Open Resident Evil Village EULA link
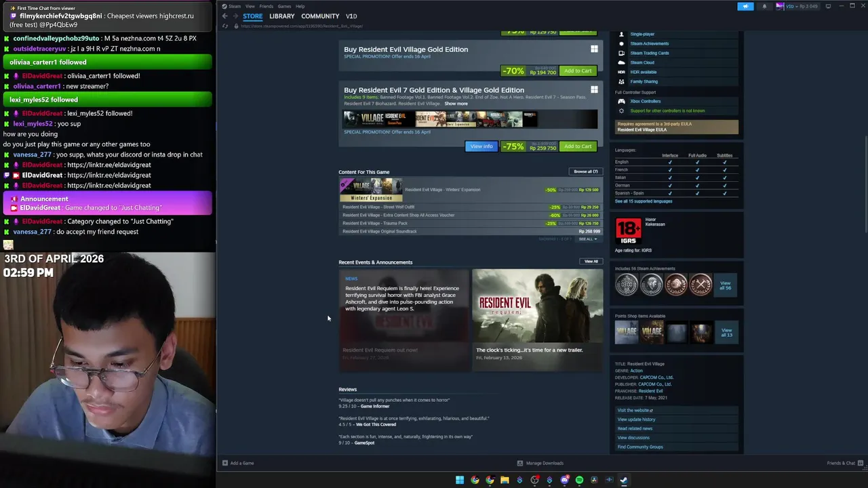The width and height of the screenshot is (868, 488). click(x=642, y=129)
